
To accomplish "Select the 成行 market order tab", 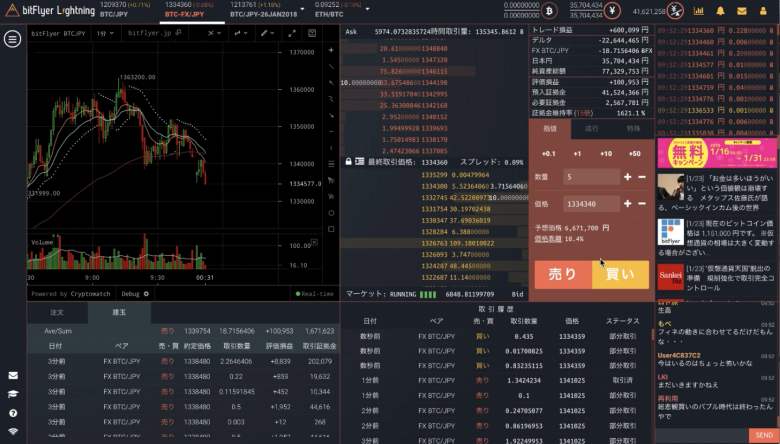I will tap(591, 129).
